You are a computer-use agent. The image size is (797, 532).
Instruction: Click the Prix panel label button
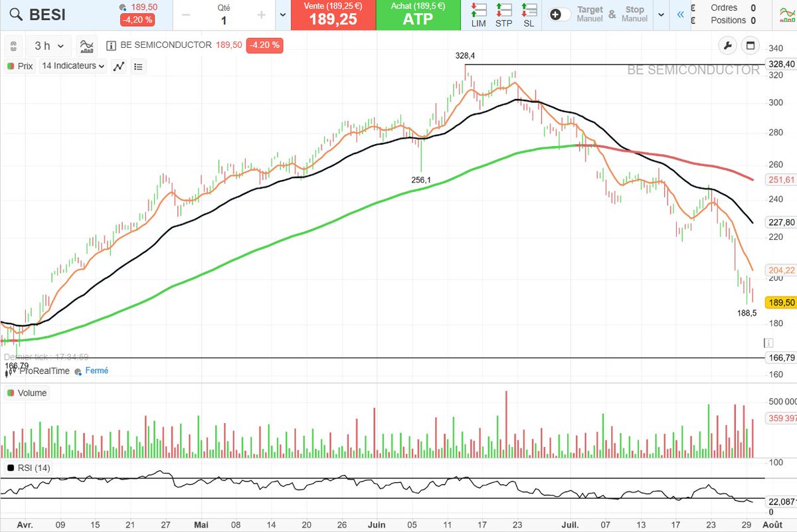point(20,66)
